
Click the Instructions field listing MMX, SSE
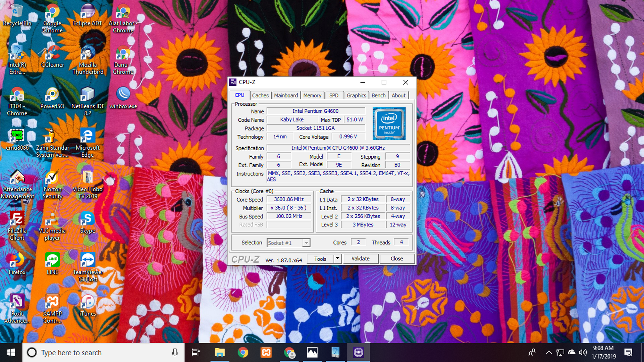pos(338,176)
